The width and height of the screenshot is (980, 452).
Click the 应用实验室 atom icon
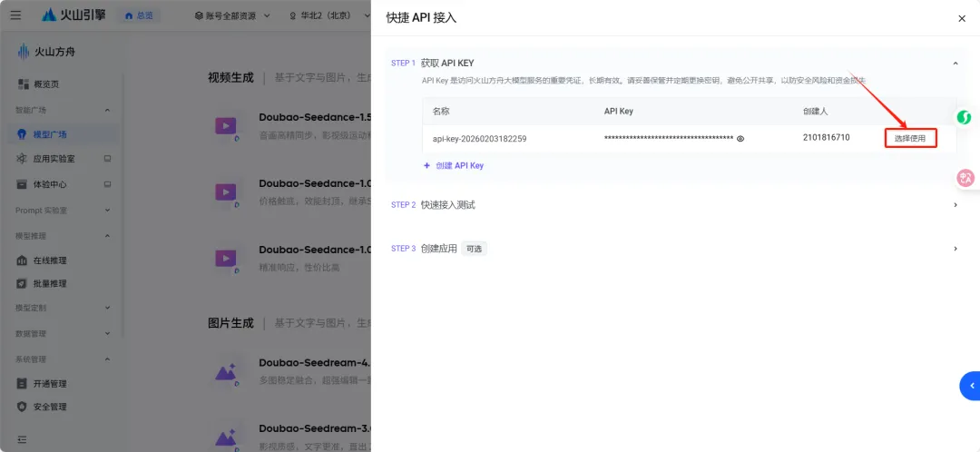pyautogui.click(x=22, y=159)
